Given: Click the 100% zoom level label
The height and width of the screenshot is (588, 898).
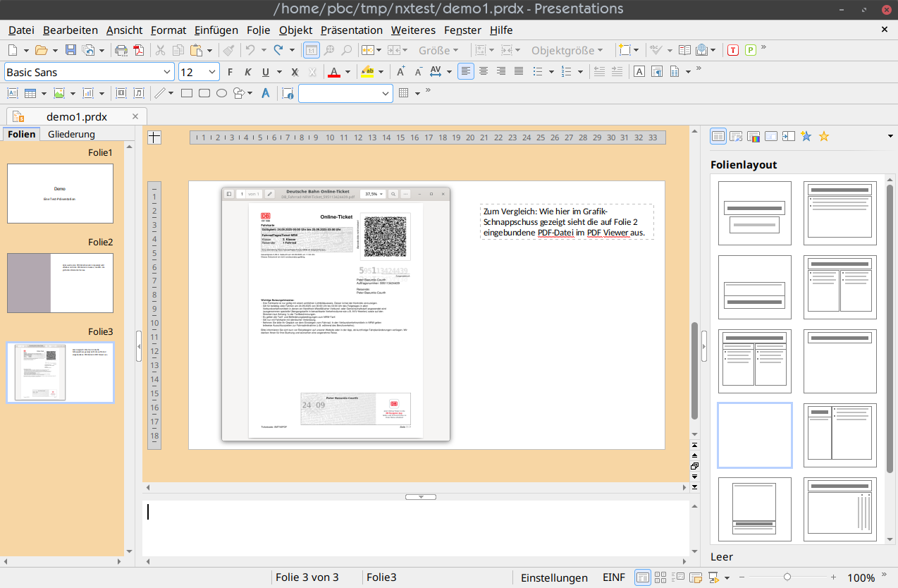Looking at the screenshot, I should [x=861, y=577].
